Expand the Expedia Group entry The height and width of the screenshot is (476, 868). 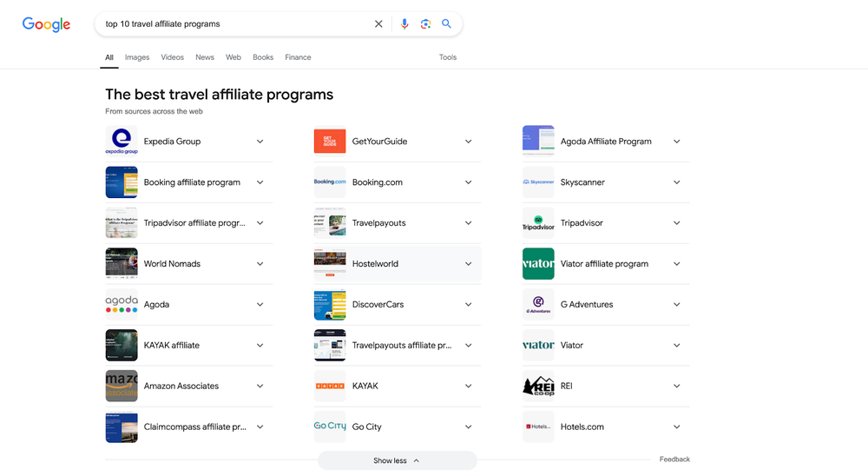pyautogui.click(x=260, y=142)
